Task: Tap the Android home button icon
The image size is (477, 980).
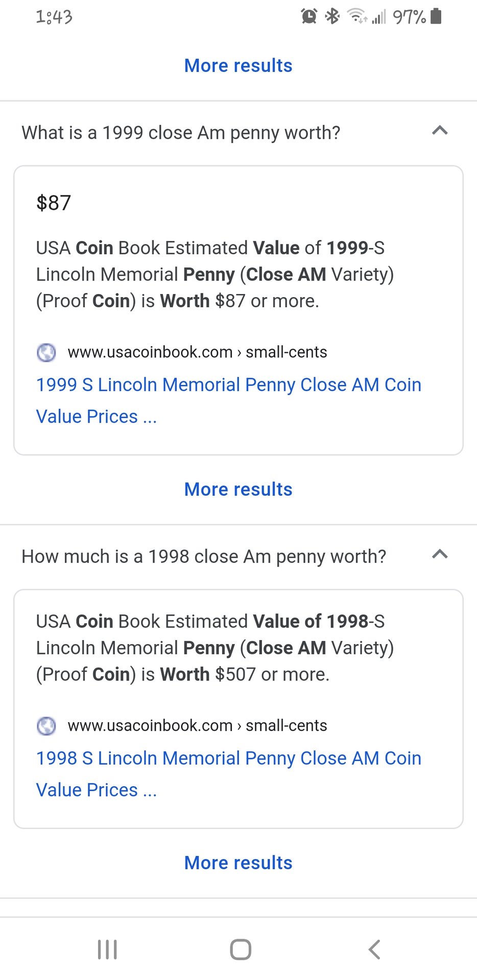Action: pyautogui.click(x=241, y=949)
